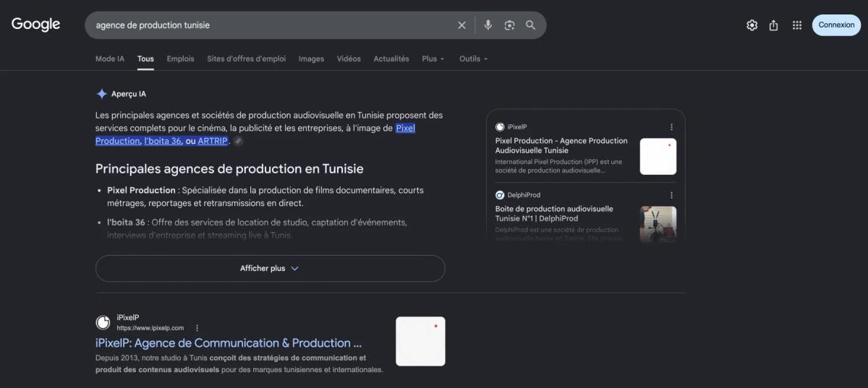
Task: Click the iPixelP result thumbnail image
Action: point(420,341)
